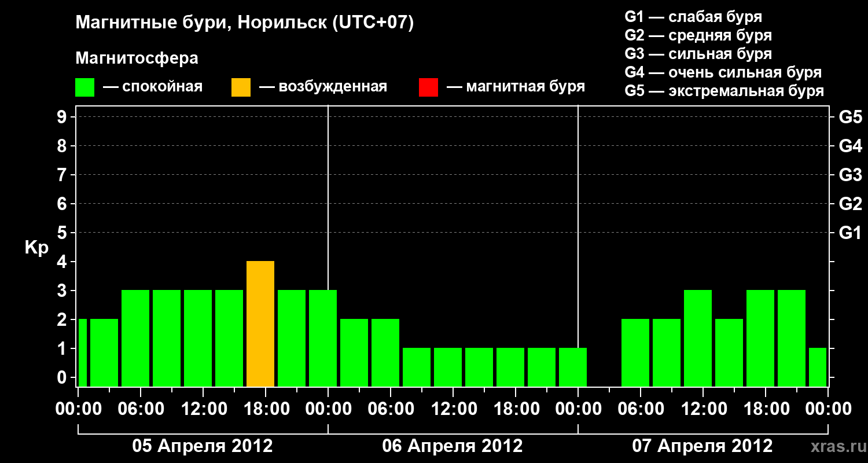Click the '07 Апреля 2012' date label
The width and height of the screenshot is (868, 463).
[x=703, y=446]
